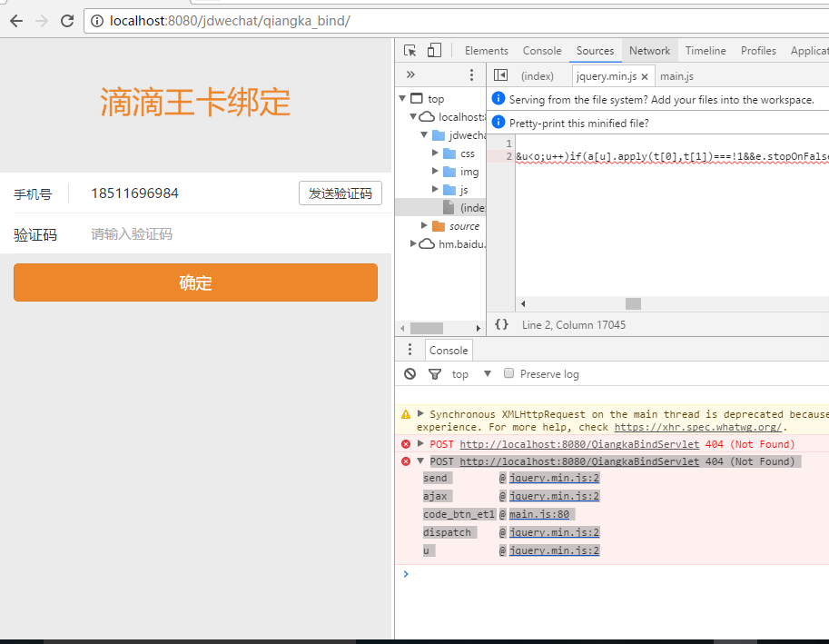Click the orange source folder icon
Image resolution: width=829 pixels, height=644 pixels.
pyautogui.click(x=439, y=226)
